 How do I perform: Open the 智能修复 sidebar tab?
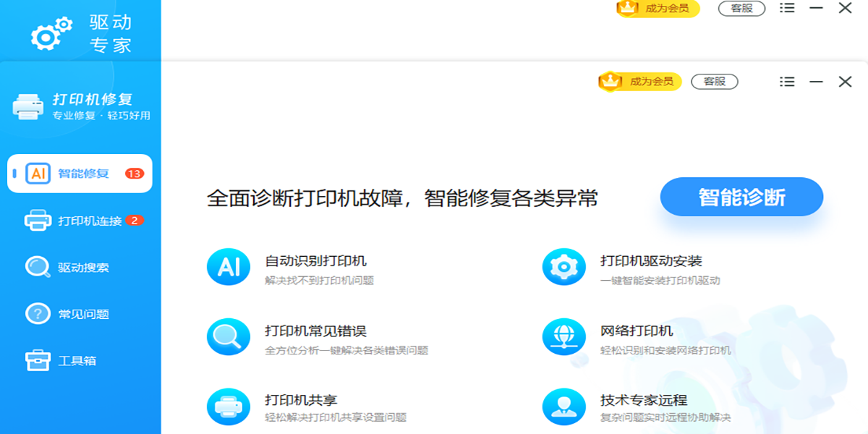click(x=80, y=174)
